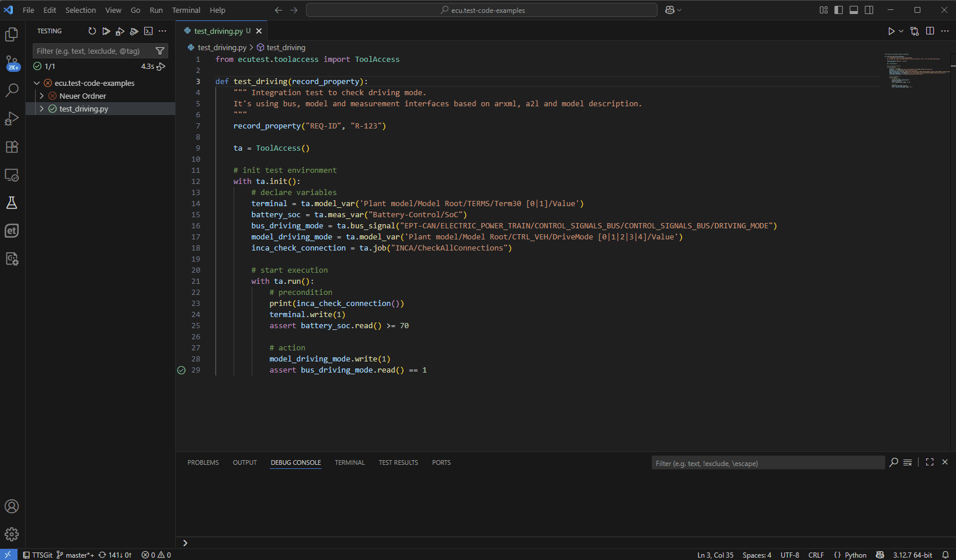Toggle word wrap list view in Debug Console
The image size is (956, 560).
(908, 462)
